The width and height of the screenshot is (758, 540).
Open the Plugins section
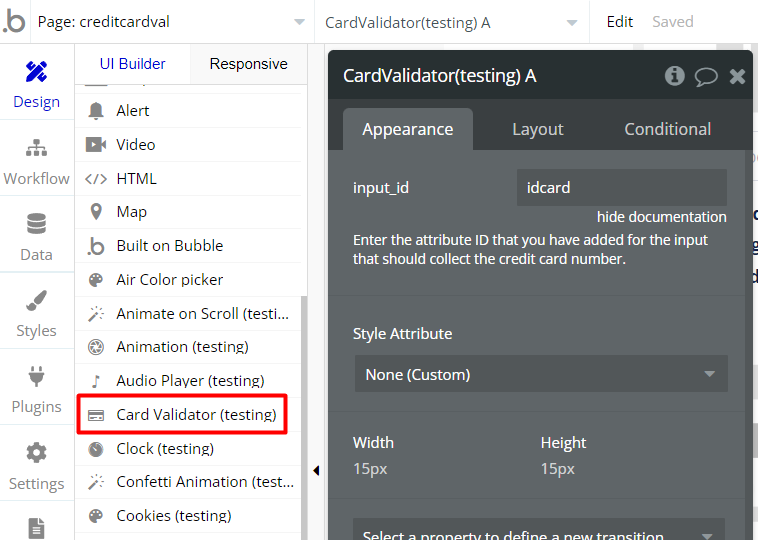36,389
